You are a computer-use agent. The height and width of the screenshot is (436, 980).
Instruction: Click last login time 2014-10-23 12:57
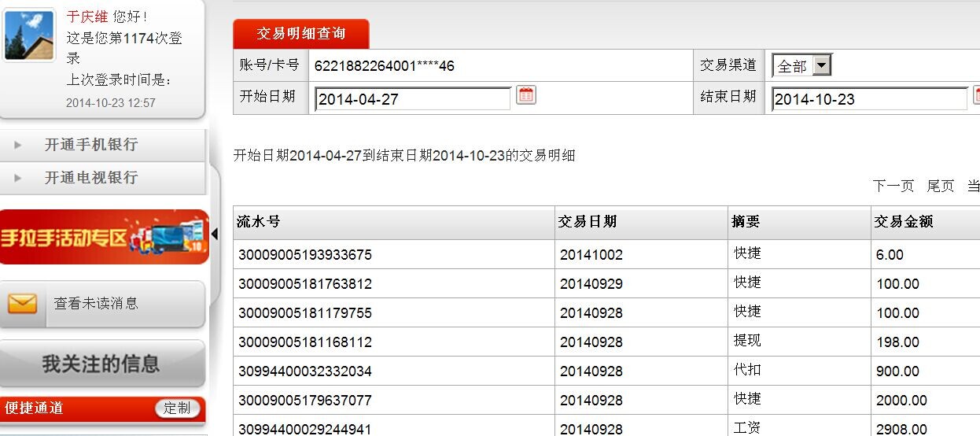(111, 103)
